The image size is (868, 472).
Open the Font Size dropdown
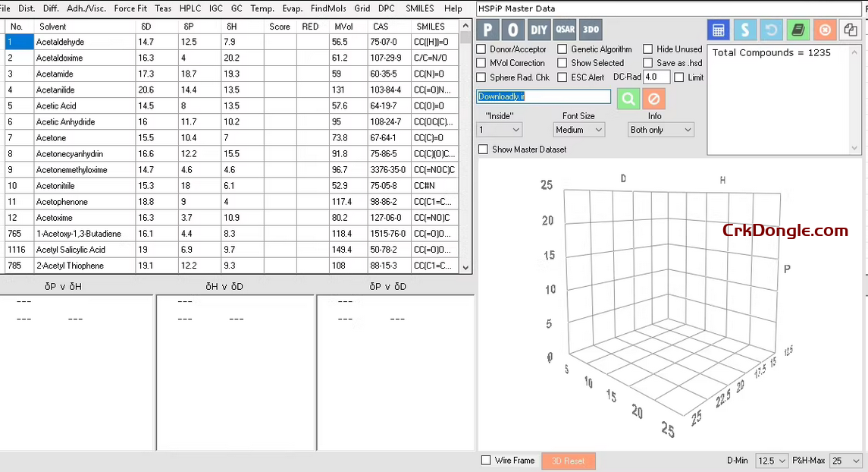[x=578, y=129]
